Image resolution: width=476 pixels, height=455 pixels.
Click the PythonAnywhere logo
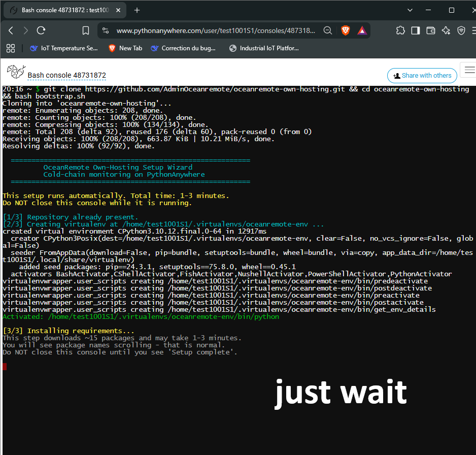(x=16, y=72)
